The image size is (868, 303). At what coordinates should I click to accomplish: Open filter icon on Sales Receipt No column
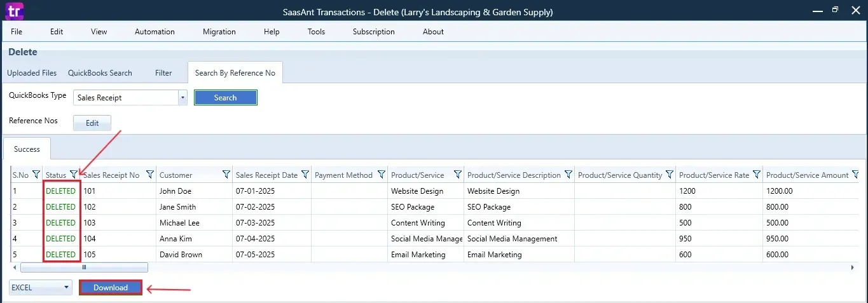pos(150,175)
